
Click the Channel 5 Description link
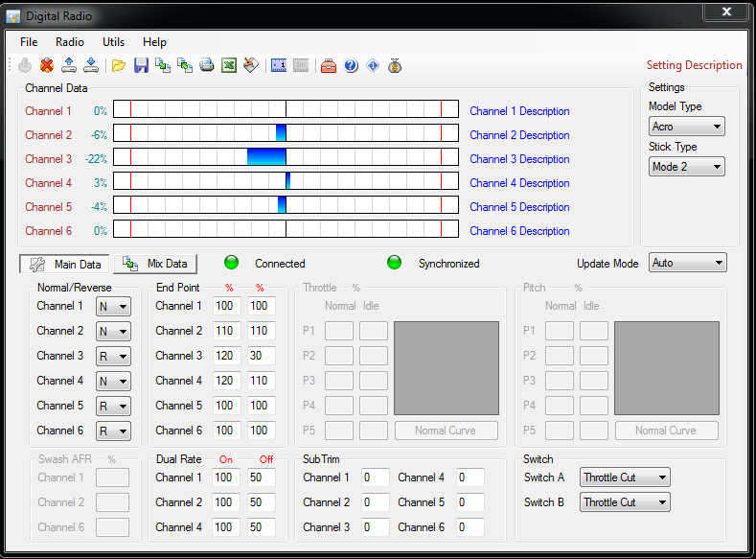click(x=519, y=207)
